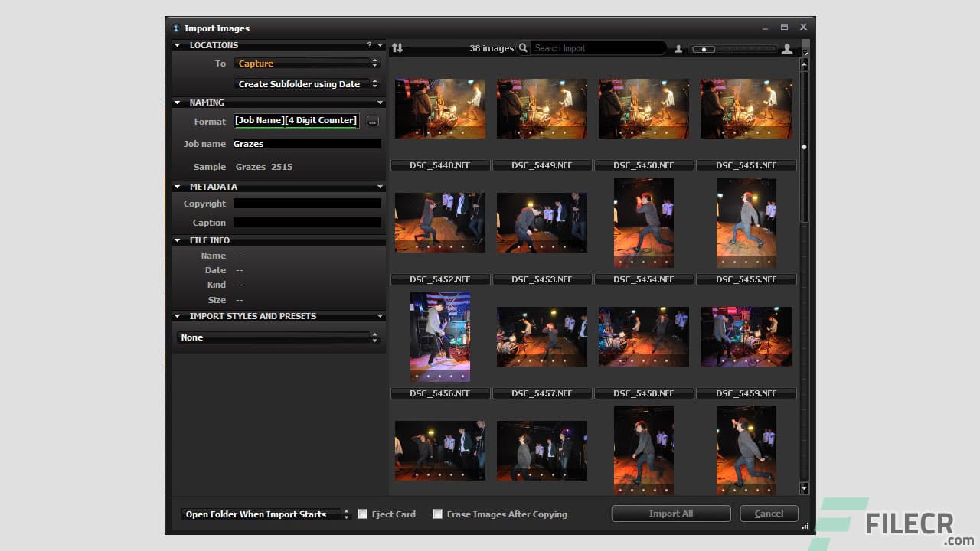The width and height of the screenshot is (980, 551).
Task: Select the DSC_5456.NEF thumbnail
Action: coord(440,335)
